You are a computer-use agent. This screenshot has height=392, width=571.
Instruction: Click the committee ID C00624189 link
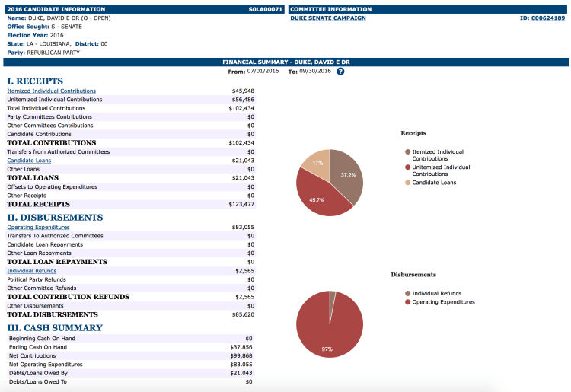point(548,18)
